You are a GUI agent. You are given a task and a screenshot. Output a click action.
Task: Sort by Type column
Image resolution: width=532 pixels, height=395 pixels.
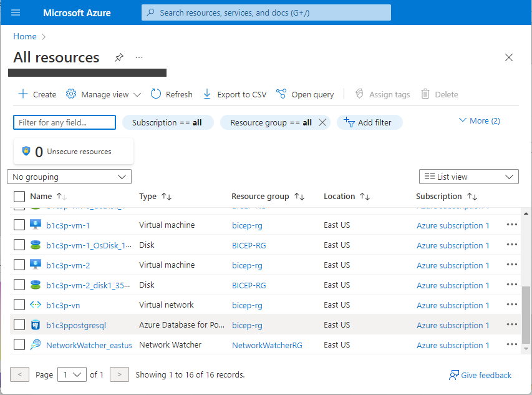155,197
